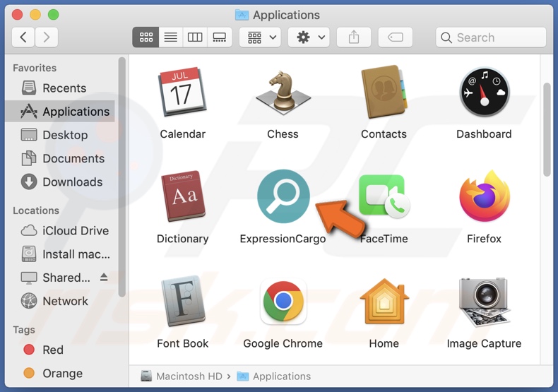The image size is (558, 392).
Task: Open the gear Action menu dropdown
Action: point(309,37)
